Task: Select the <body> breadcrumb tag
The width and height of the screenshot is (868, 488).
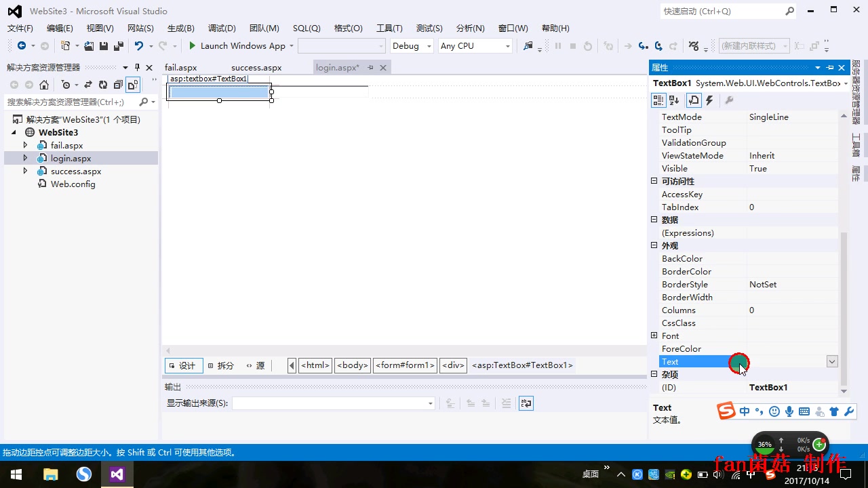Action: (x=353, y=365)
